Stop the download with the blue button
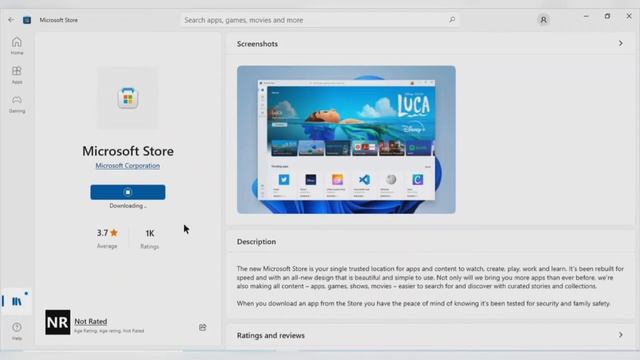 pos(128,192)
